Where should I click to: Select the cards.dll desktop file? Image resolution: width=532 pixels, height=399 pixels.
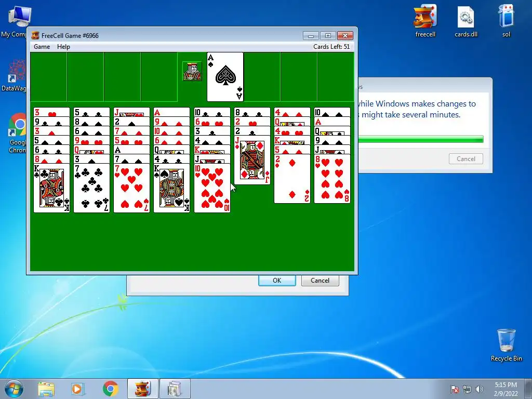466,21
